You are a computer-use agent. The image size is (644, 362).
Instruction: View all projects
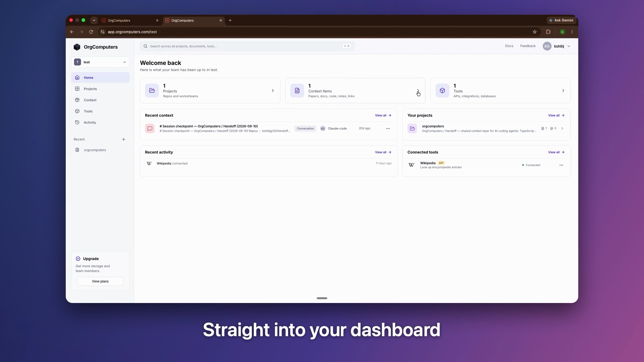[x=556, y=115]
